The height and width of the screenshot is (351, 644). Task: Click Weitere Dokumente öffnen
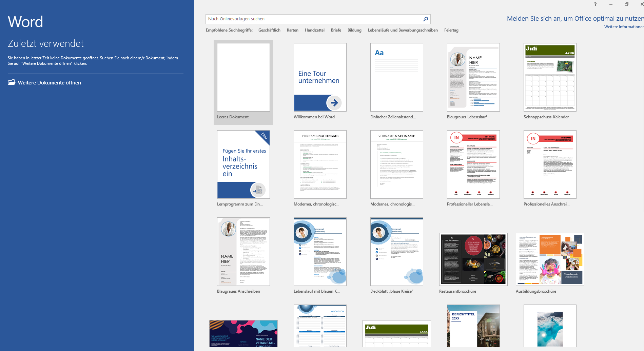pos(49,82)
